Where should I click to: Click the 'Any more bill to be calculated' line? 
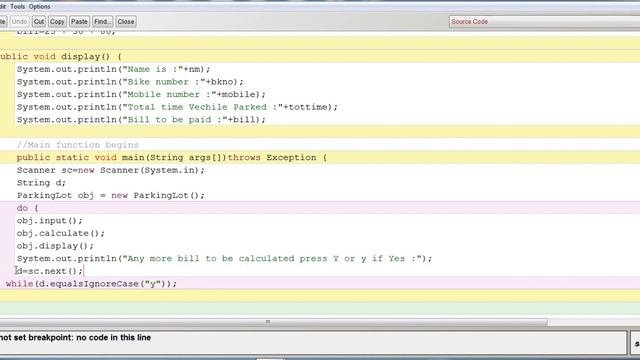[224, 259]
